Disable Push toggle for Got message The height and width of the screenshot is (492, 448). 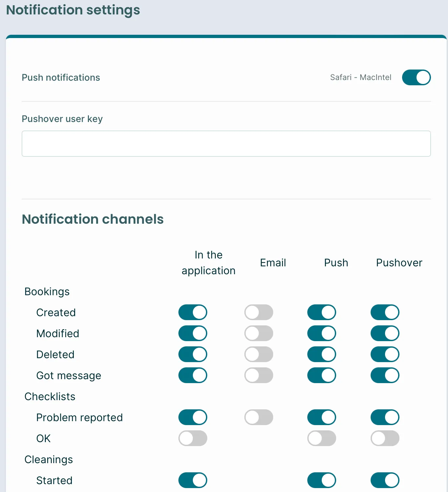322,375
